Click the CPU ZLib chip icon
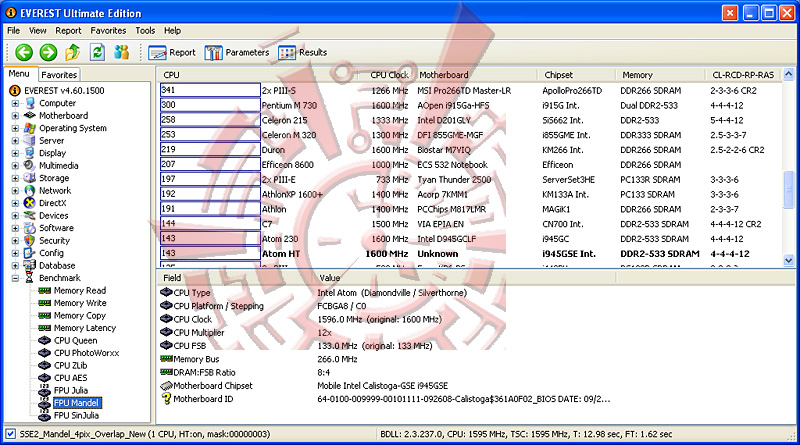 point(45,365)
